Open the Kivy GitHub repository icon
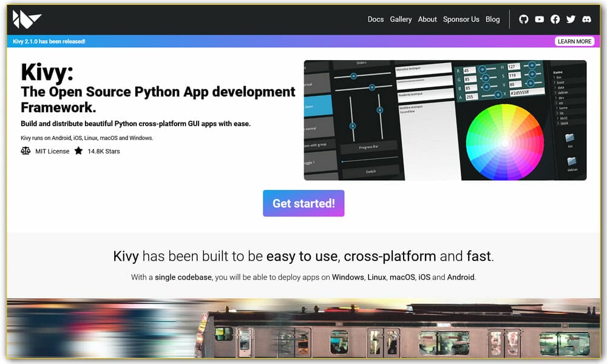The width and height of the screenshot is (607, 364). point(523,19)
